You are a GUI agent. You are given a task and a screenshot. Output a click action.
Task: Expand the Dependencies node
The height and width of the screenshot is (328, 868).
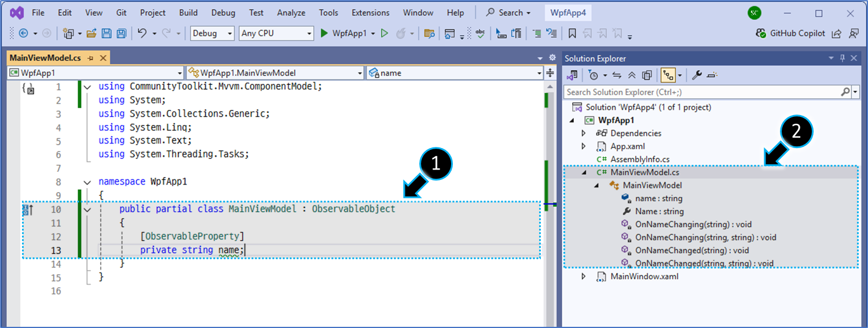point(584,133)
